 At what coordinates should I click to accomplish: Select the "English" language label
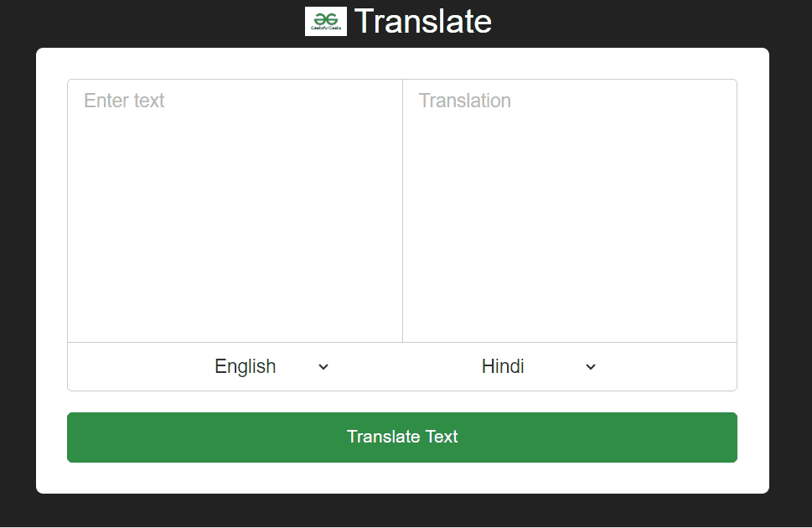coord(245,367)
